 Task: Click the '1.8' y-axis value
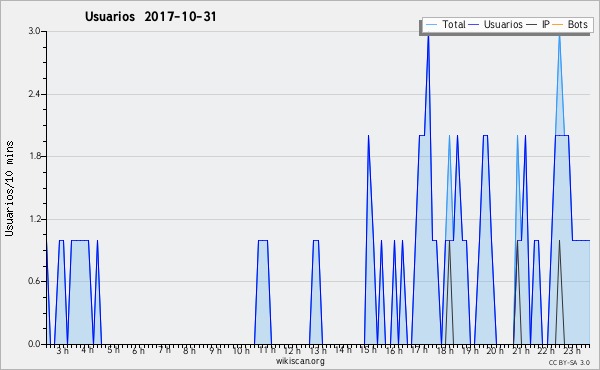tap(34, 156)
